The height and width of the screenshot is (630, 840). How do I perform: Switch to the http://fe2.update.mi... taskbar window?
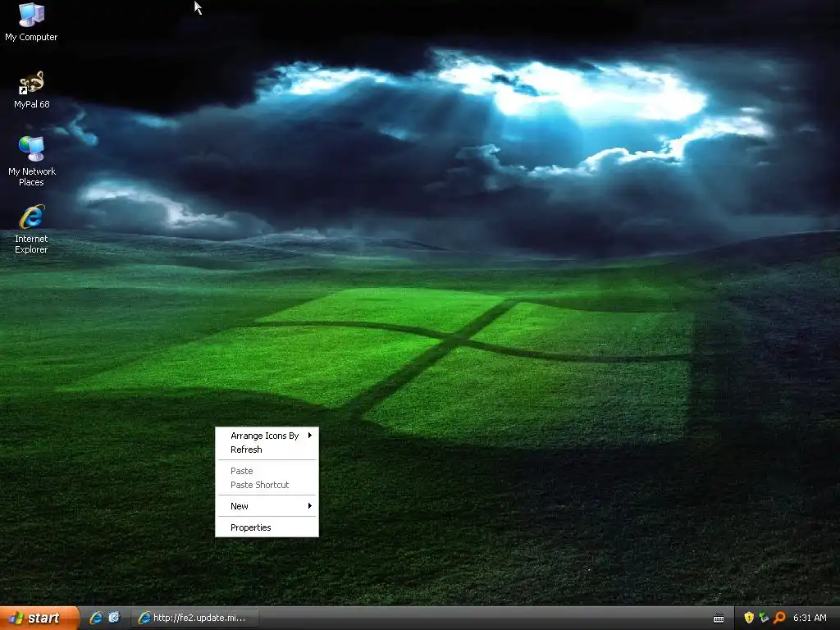point(195,618)
